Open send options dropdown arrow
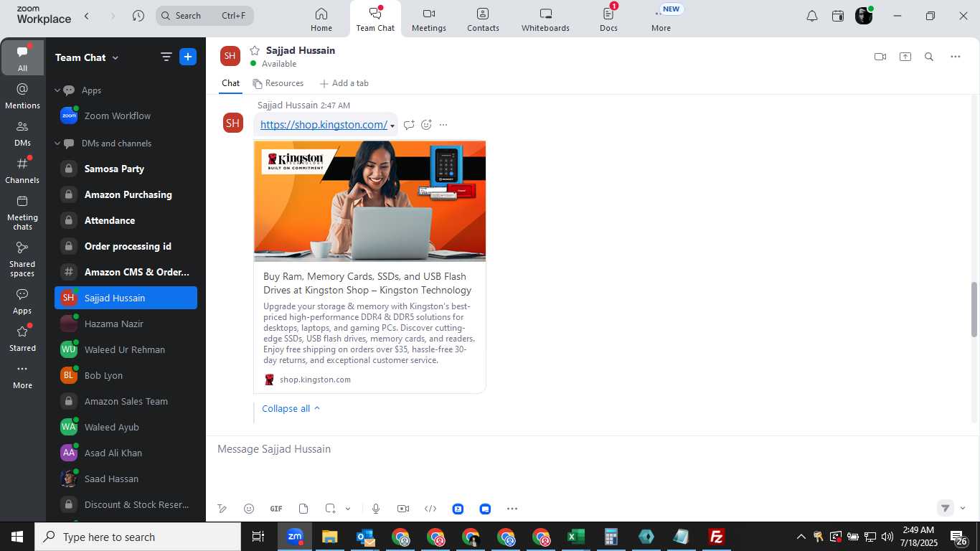The height and width of the screenshot is (551, 980). [x=963, y=508]
